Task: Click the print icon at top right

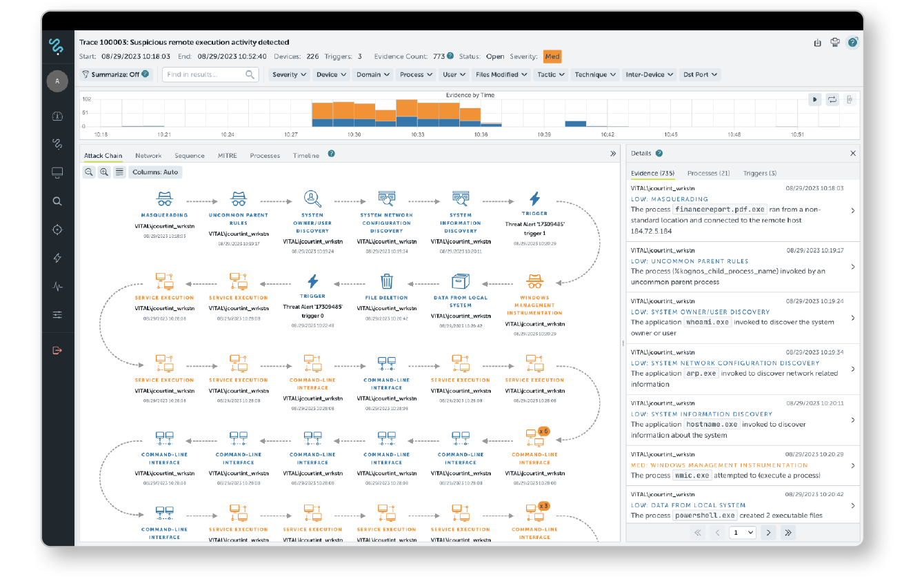Action: (835, 43)
